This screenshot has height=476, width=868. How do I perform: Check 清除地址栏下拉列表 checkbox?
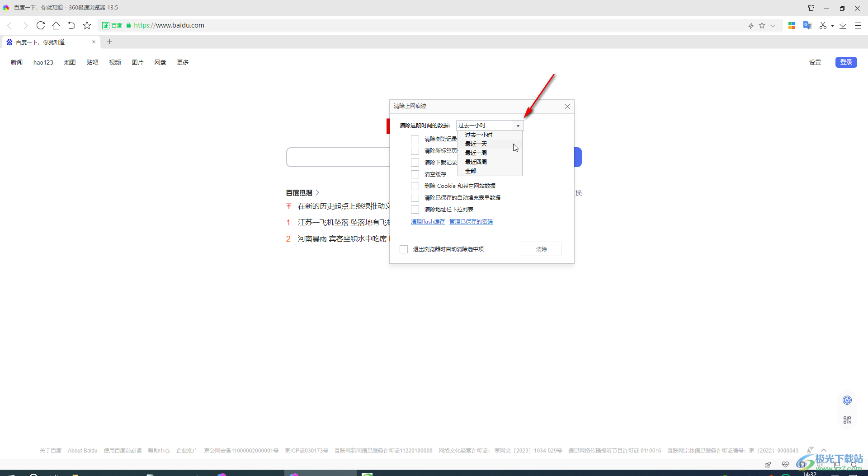[x=415, y=210]
